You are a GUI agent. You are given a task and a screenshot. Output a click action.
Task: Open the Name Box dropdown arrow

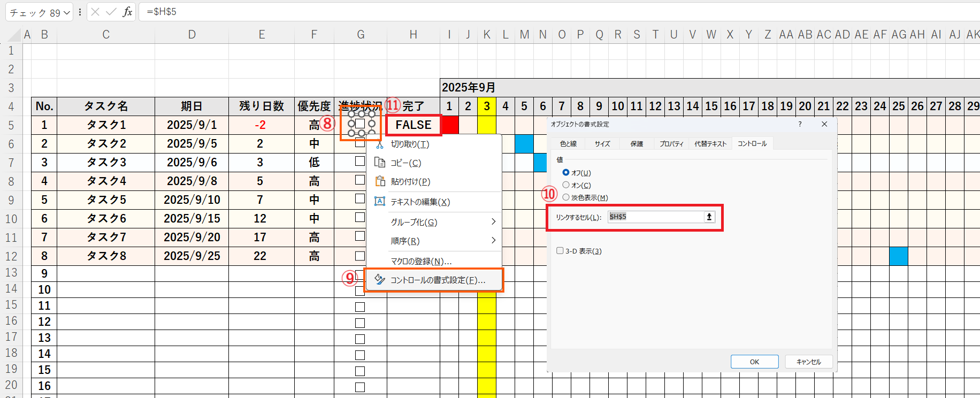67,12
